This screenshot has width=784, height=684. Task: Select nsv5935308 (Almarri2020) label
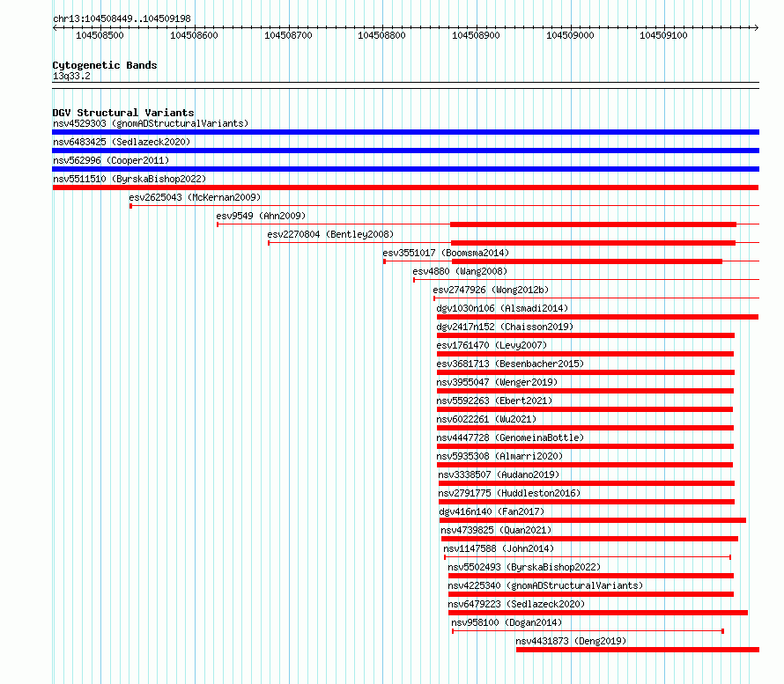[x=500, y=456]
